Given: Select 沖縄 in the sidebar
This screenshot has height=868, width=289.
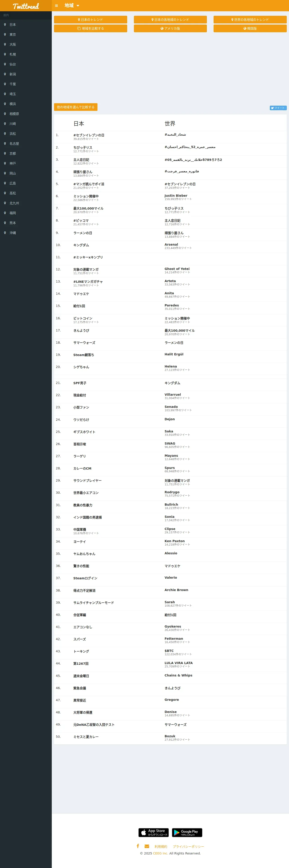Looking at the screenshot, I should click(x=12, y=233).
